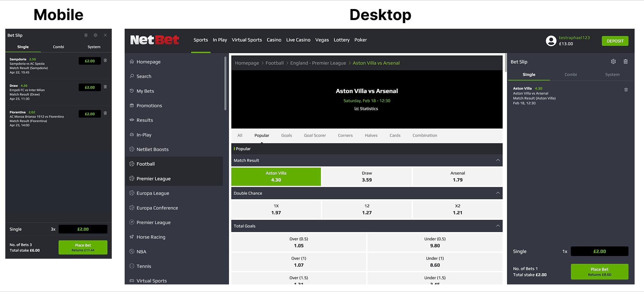Open mobile bet slip settings gear
Viewport: 644px width, 292px height.
pyautogui.click(x=95, y=35)
